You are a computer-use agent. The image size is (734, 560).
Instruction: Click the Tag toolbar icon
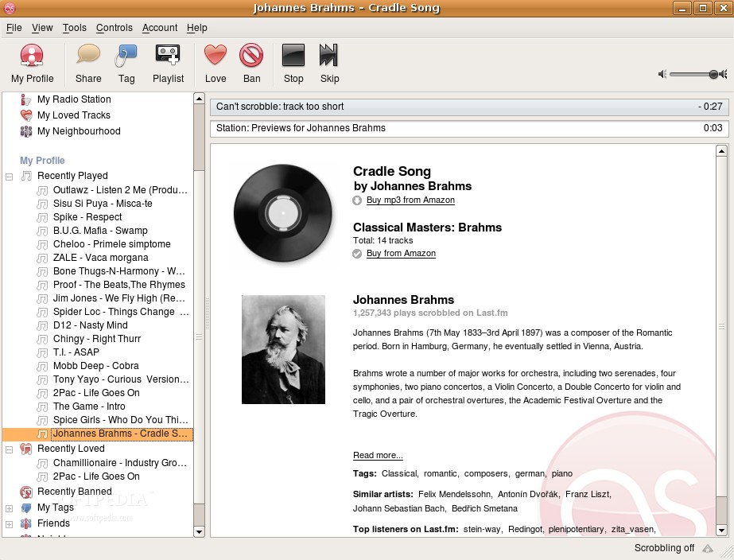(x=126, y=56)
